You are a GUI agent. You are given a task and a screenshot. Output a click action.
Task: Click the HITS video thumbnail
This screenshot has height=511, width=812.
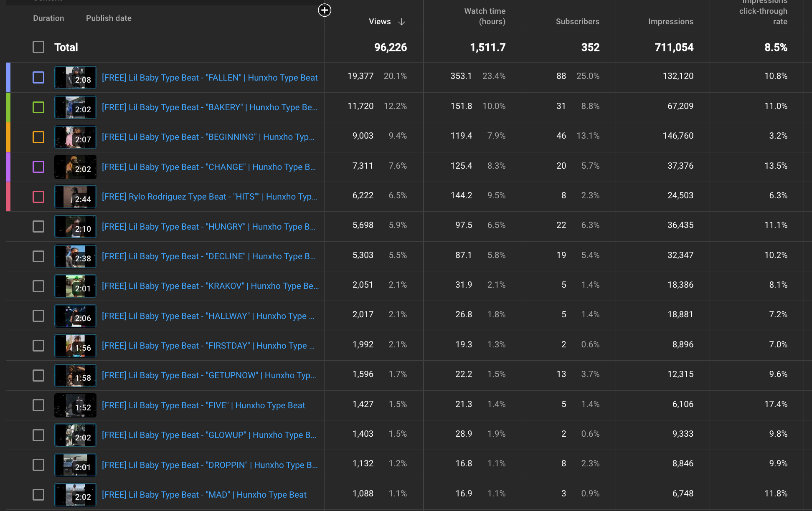[x=75, y=197]
